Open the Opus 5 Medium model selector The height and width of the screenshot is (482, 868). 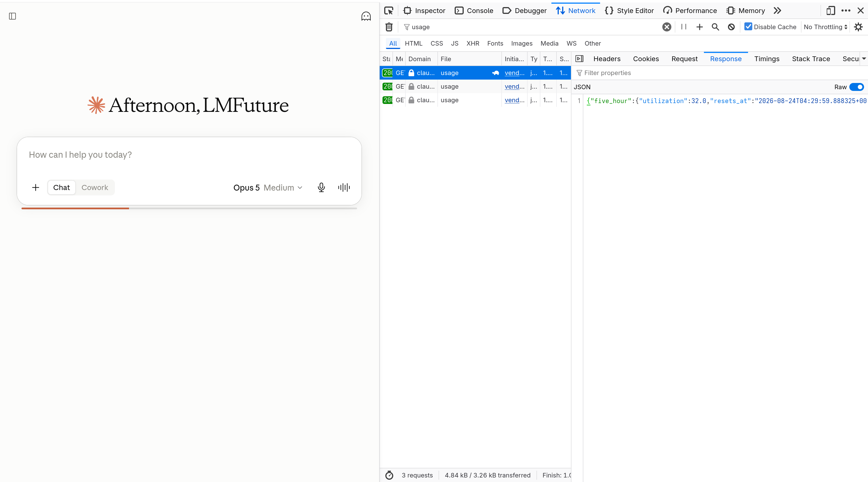tap(268, 187)
